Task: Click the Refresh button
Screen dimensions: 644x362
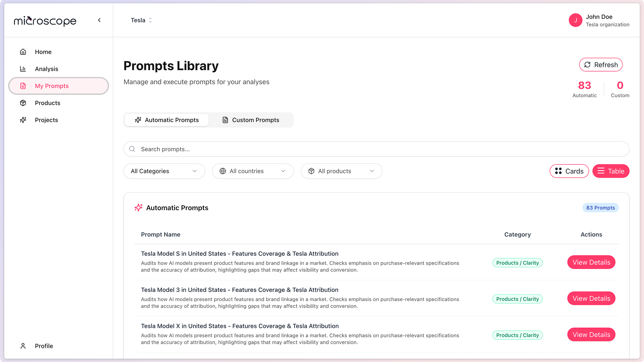Action: 601,65
